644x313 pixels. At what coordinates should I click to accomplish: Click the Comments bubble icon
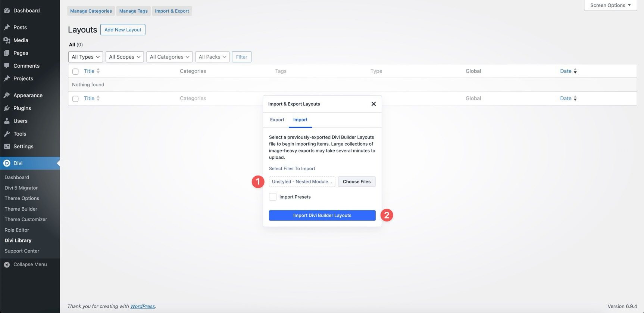coord(7,66)
